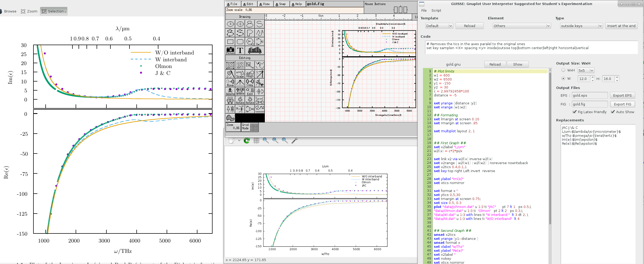The height and width of the screenshot is (264, 644).
Task: Select the regular polygon tool in xfig
Action: click(250, 41)
